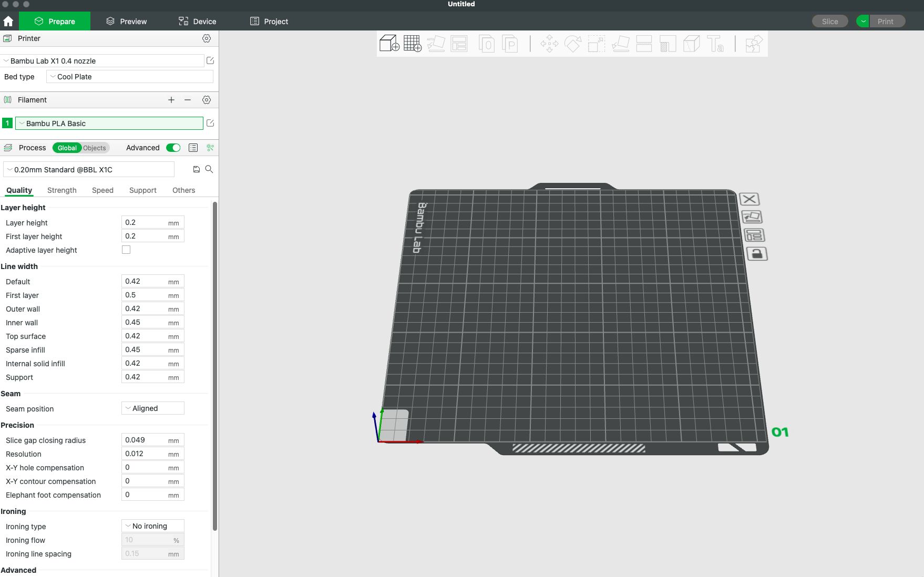Image resolution: width=924 pixels, height=577 pixels.
Task: Open Ironing type dropdown
Action: pos(153,526)
